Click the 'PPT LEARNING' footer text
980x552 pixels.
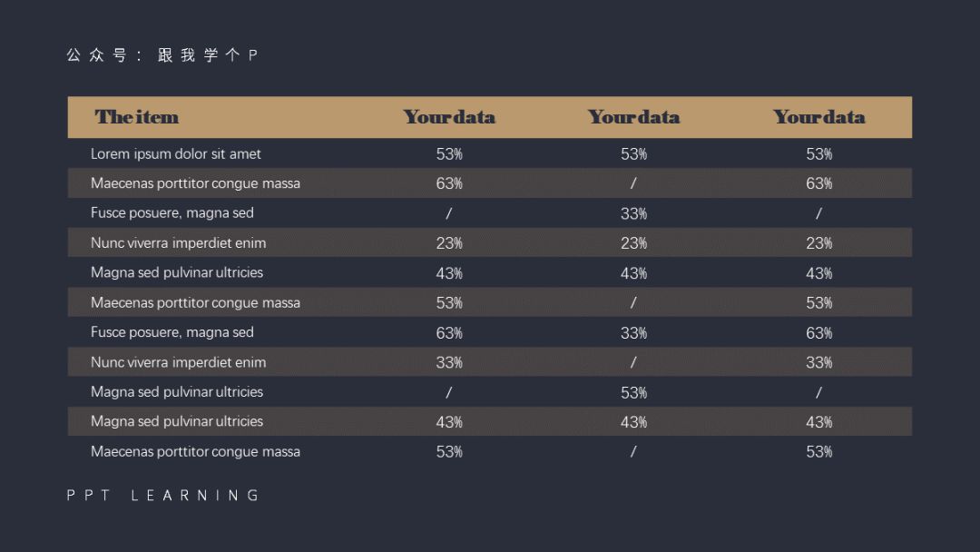(163, 496)
